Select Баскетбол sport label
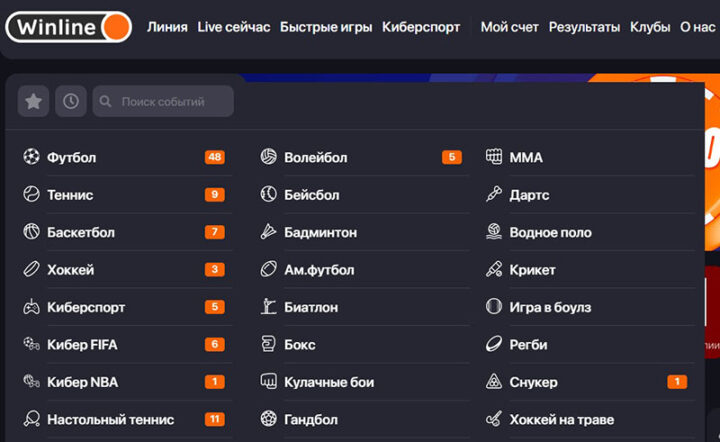720x442 pixels. coord(81,232)
